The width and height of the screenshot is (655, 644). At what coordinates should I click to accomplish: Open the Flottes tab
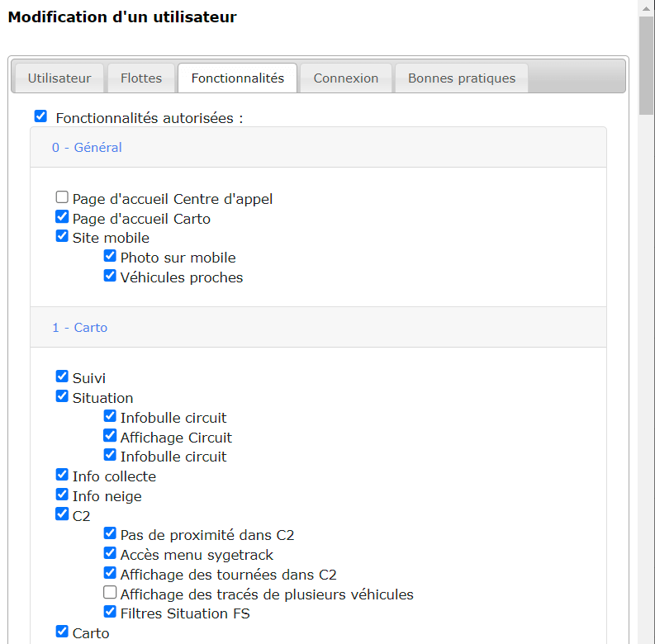click(141, 78)
